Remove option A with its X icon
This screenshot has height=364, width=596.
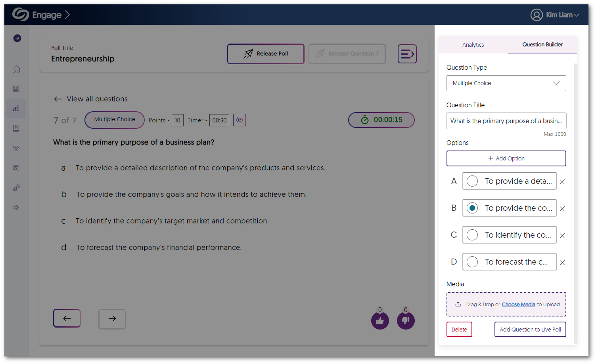562,182
